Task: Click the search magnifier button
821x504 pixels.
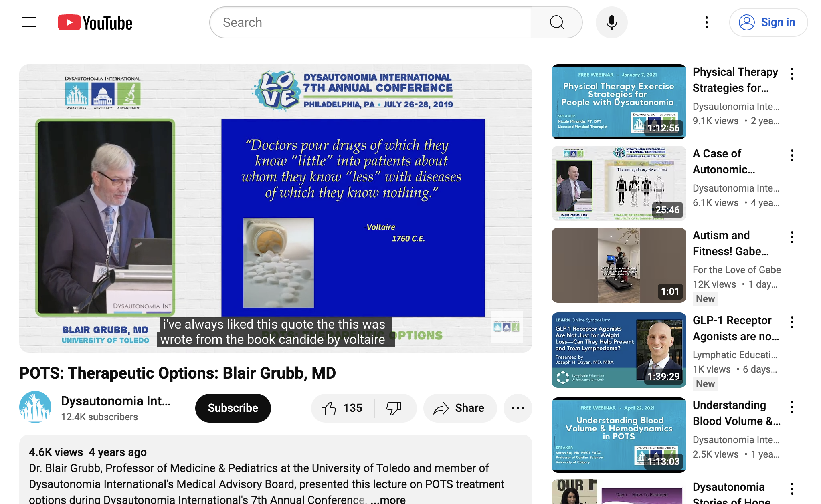Action: click(x=557, y=22)
